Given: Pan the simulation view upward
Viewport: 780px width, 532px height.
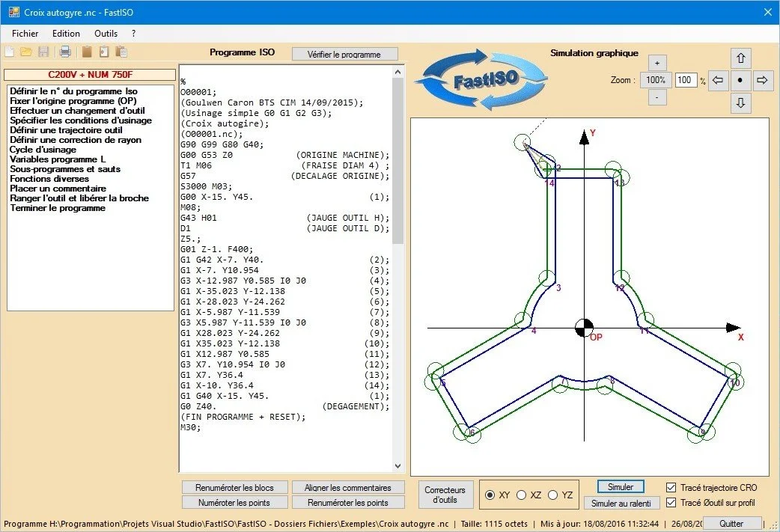Looking at the screenshot, I should pyautogui.click(x=740, y=58).
